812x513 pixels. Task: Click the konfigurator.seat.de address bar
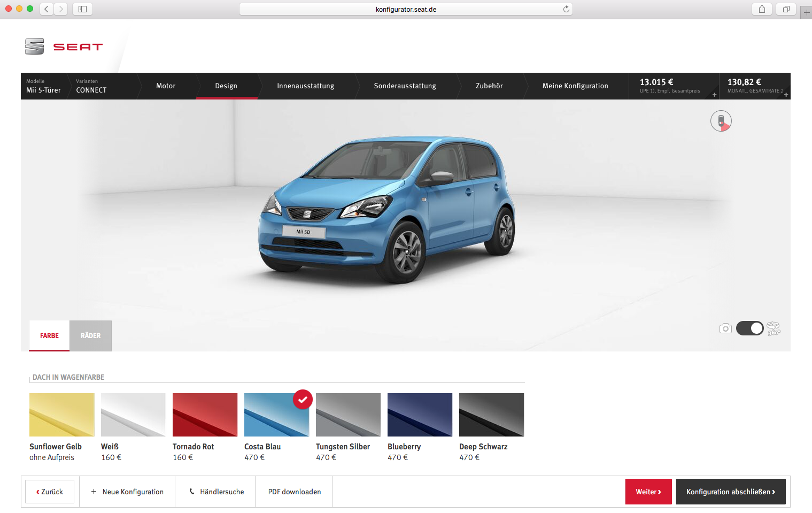tap(406, 9)
